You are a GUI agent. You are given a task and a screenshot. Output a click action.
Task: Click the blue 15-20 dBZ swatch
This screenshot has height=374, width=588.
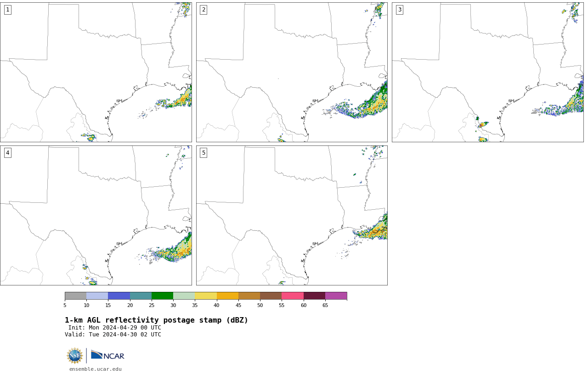119,296
